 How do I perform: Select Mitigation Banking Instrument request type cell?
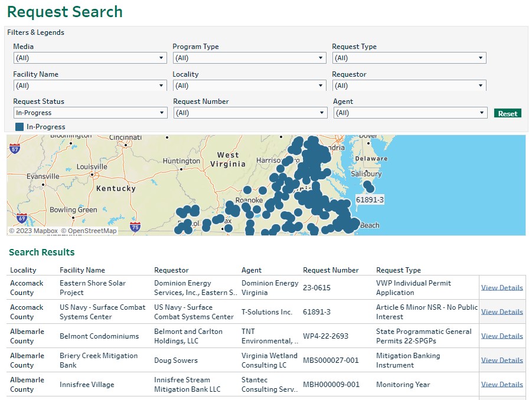(x=408, y=360)
